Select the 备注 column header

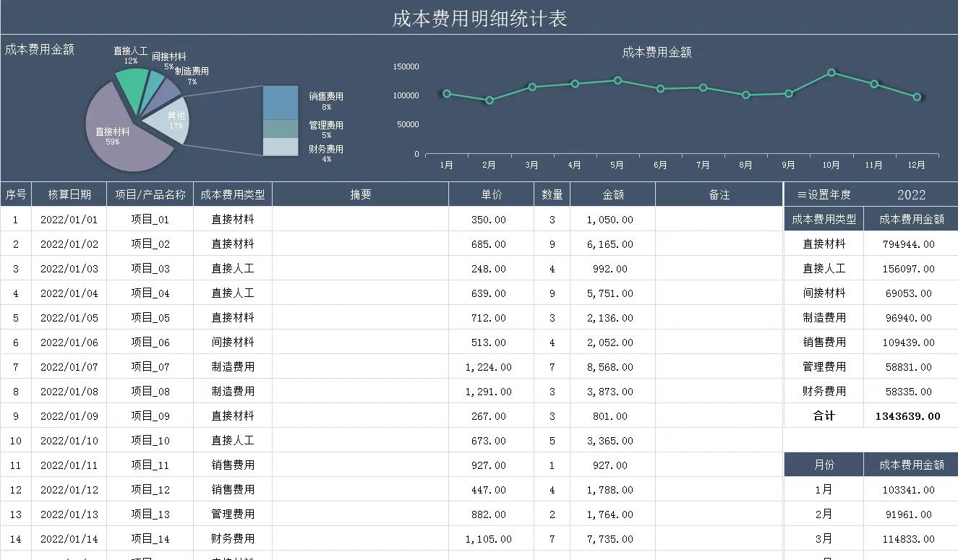[x=719, y=194]
